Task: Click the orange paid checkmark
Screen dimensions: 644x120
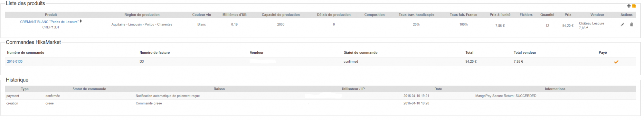Action: 616,62
